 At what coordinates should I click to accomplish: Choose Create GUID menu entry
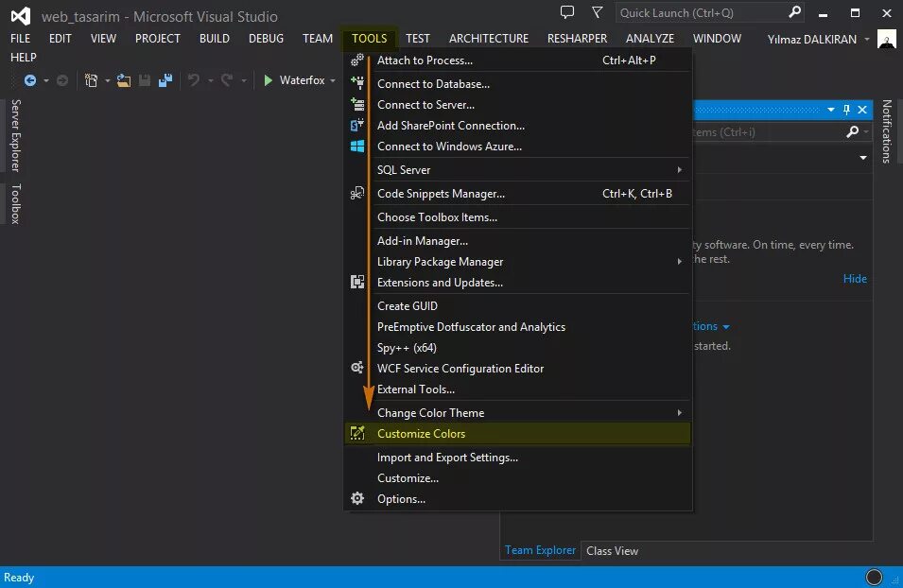[518, 305]
